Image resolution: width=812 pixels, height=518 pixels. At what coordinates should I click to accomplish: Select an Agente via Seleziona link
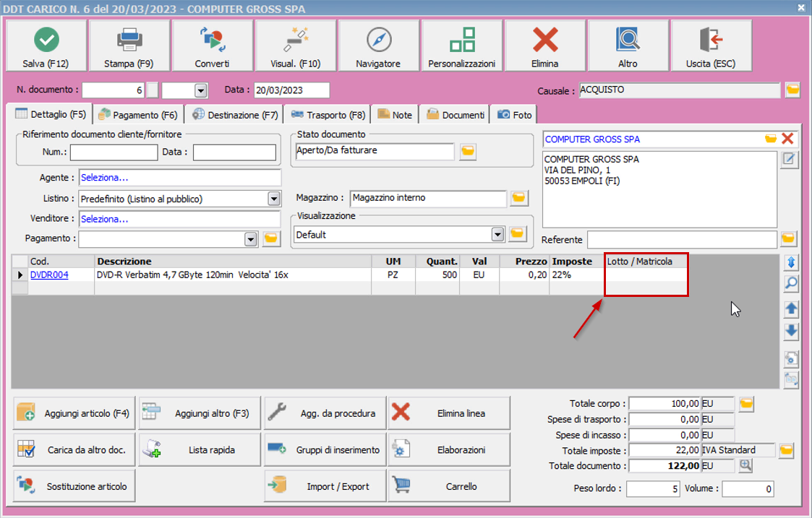105,178
